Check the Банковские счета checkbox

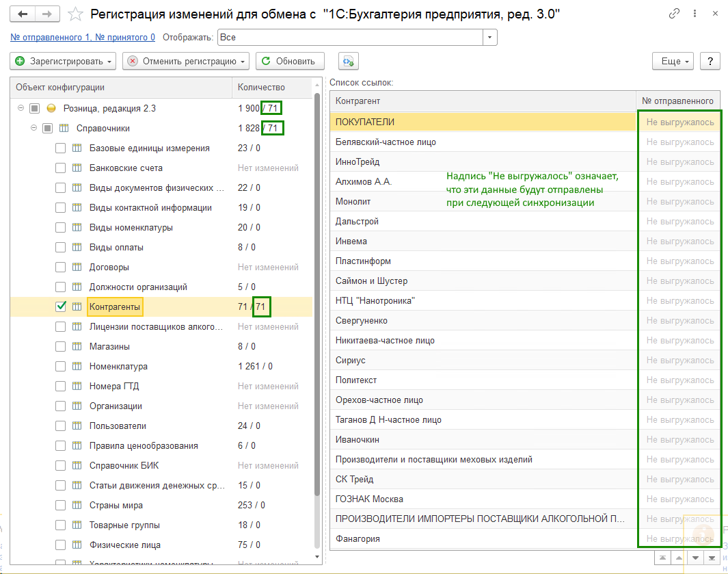point(60,168)
